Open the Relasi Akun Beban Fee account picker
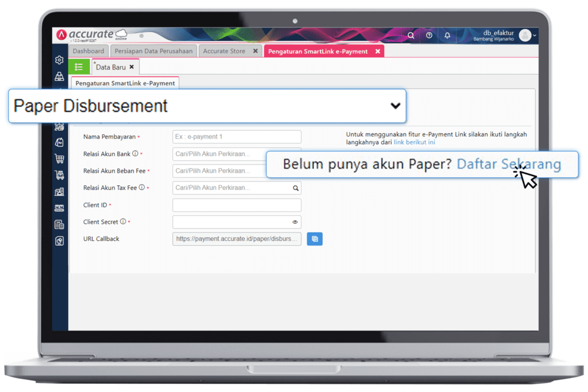 pos(219,171)
